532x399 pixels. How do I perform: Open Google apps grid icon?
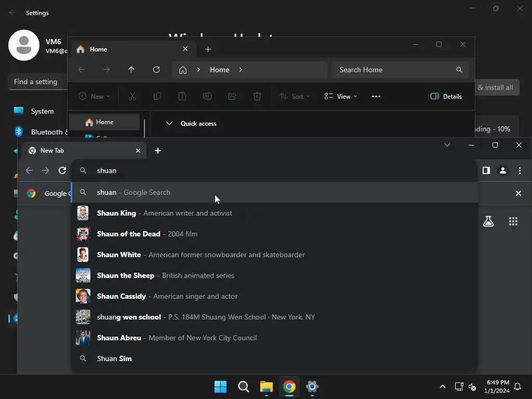click(513, 221)
